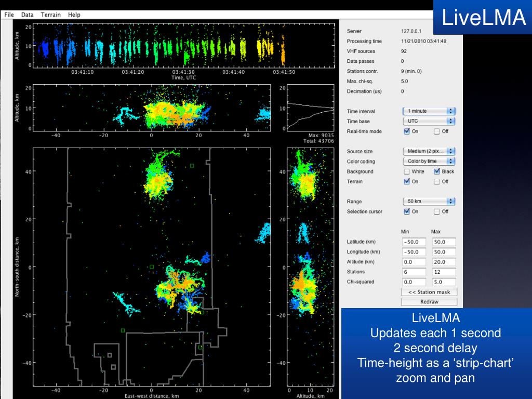The image size is (532, 399).
Task: Click the Redraw button
Action: coord(429,302)
